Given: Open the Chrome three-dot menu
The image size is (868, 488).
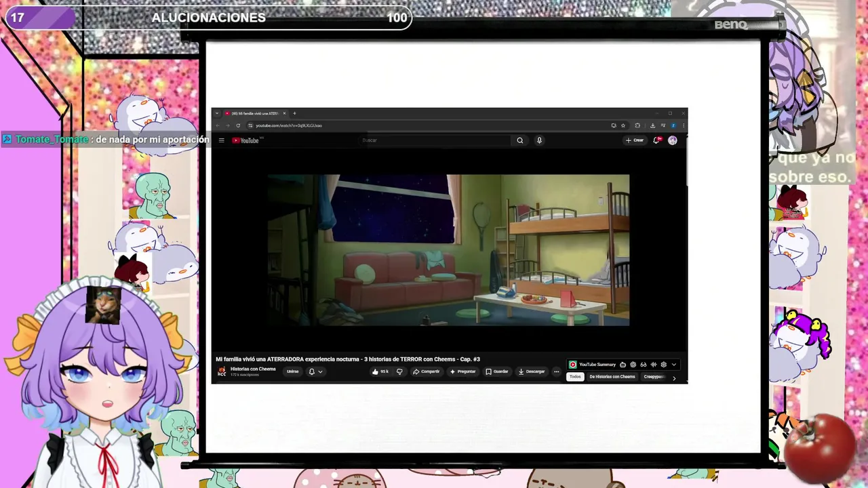Looking at the screenshot, I should (x=684, y=125).
